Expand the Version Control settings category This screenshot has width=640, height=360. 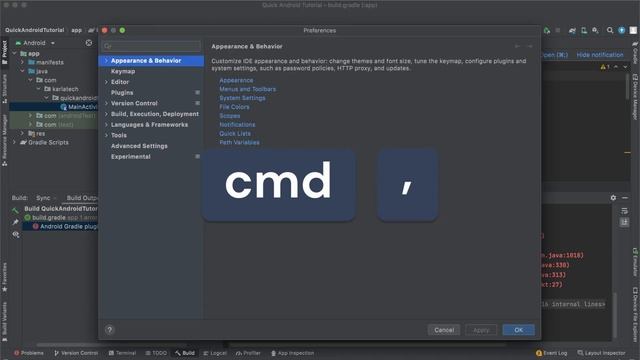pyautogui.click(x=106, y=103)
